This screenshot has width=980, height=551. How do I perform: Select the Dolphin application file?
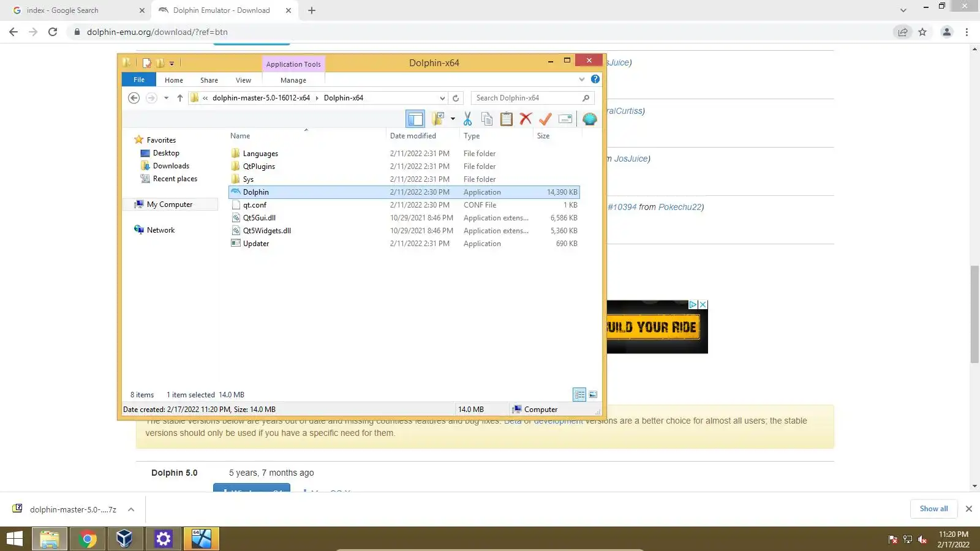click(x=404, y=192)
